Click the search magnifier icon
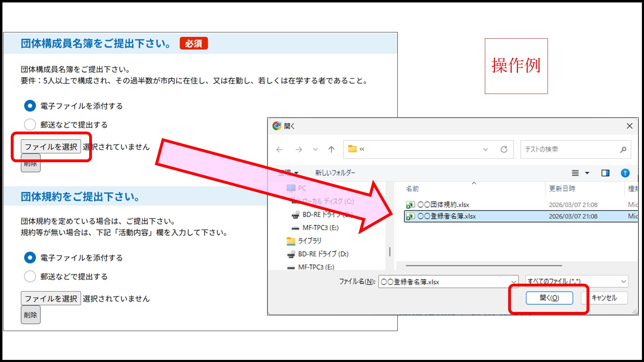Image resolution: width=644 pixels, height=362 pixels. 623,150
